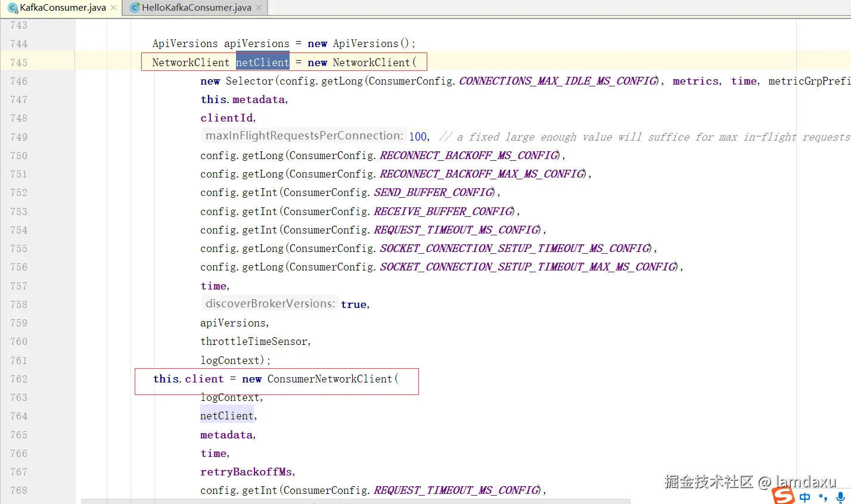851x504 pixels.
Task: Click the maxInFlightRequestsPerConnection parameter hint
Action: 304,136
